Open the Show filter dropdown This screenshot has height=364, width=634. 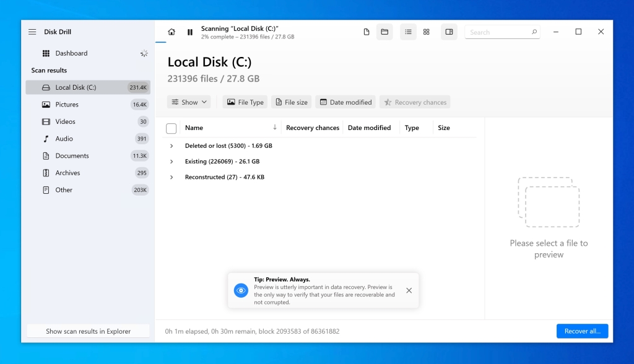click(188, 102)
